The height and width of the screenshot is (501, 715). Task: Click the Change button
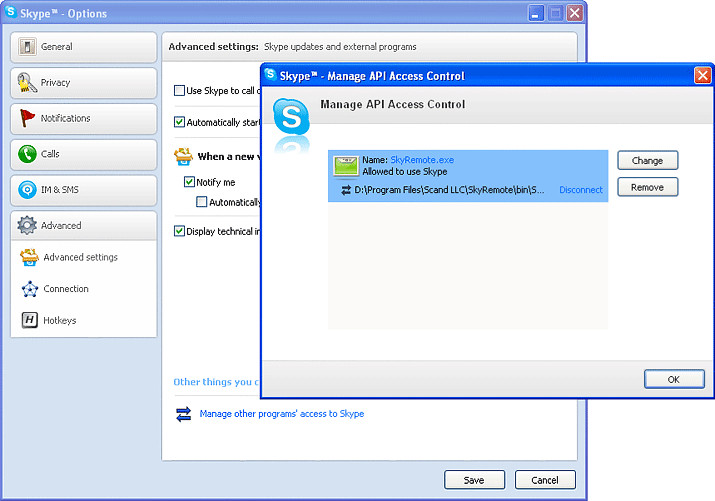pos(648,160)
